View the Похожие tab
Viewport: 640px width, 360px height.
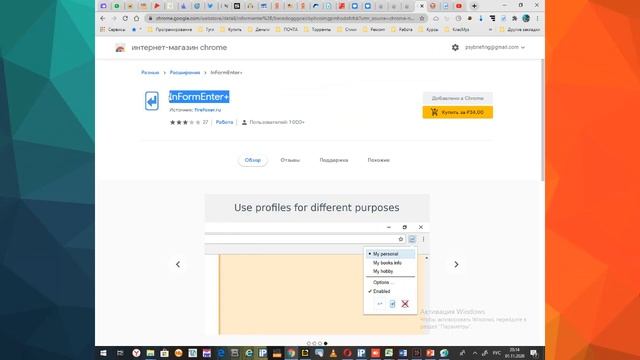[x=379, y=160]
